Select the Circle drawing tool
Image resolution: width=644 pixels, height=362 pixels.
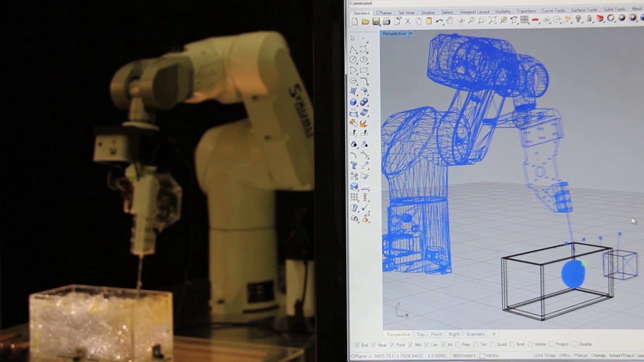[353, 60]
